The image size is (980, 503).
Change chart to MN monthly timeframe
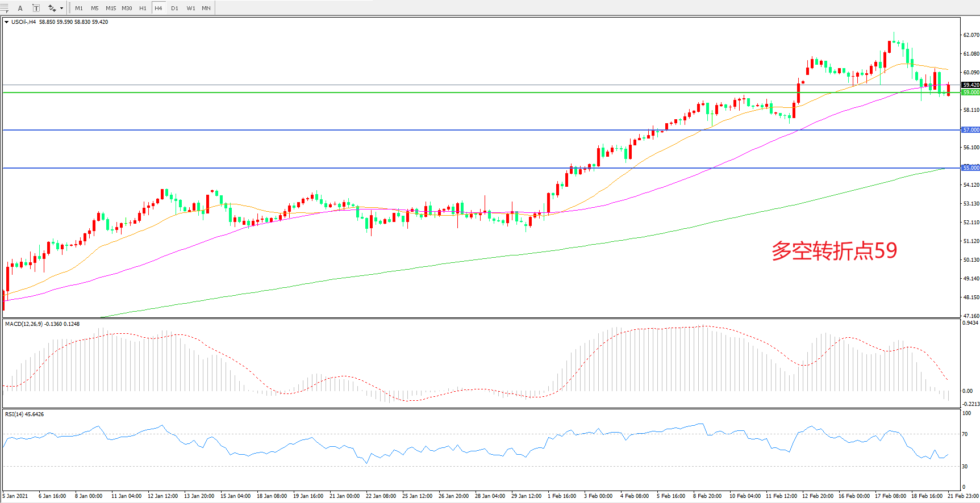pos(206,8)
